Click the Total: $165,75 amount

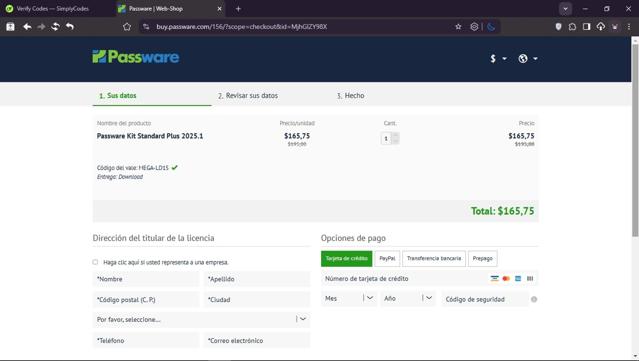tap(502, 211)
